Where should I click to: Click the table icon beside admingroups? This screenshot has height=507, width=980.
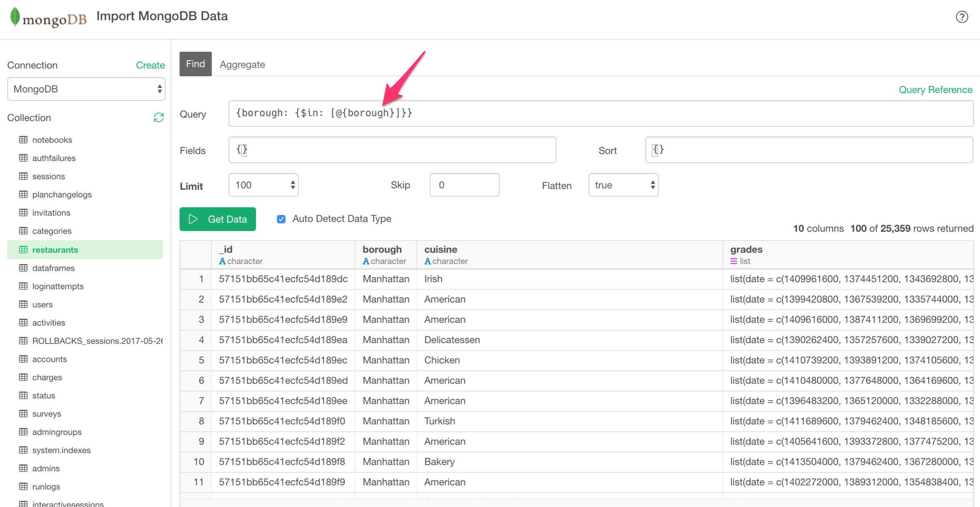point(23,432)
